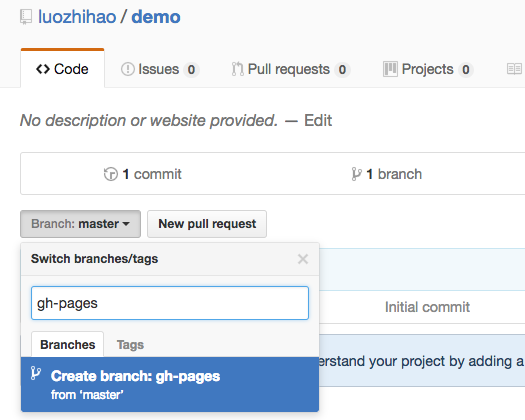525x420 pixels.
Task: Open the Branch: master dropdown
Action: pos(80,224)
